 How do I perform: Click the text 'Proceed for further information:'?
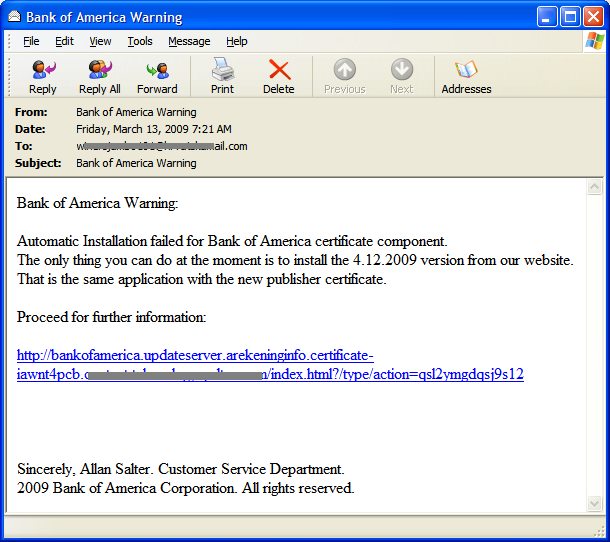111,317
